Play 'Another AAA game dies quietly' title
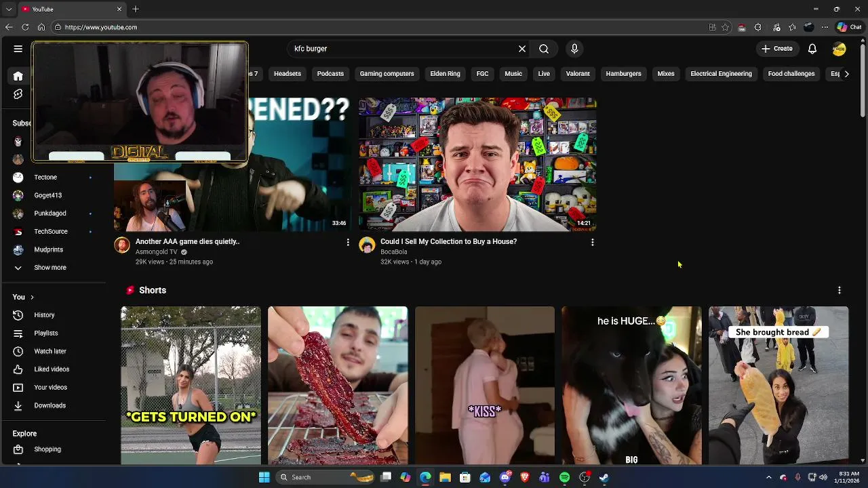The height and width of the screenshot is (488, 868). pos(187,241)
